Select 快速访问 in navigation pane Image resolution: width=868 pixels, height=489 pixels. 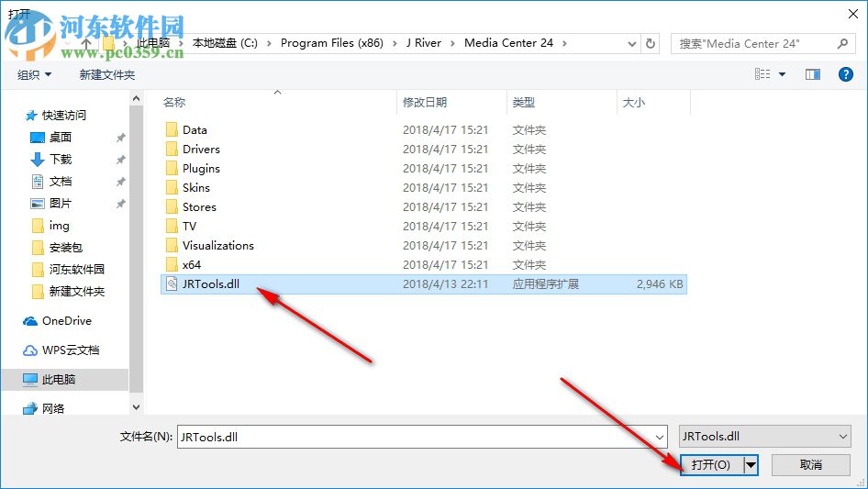click(x=63, y=116)
